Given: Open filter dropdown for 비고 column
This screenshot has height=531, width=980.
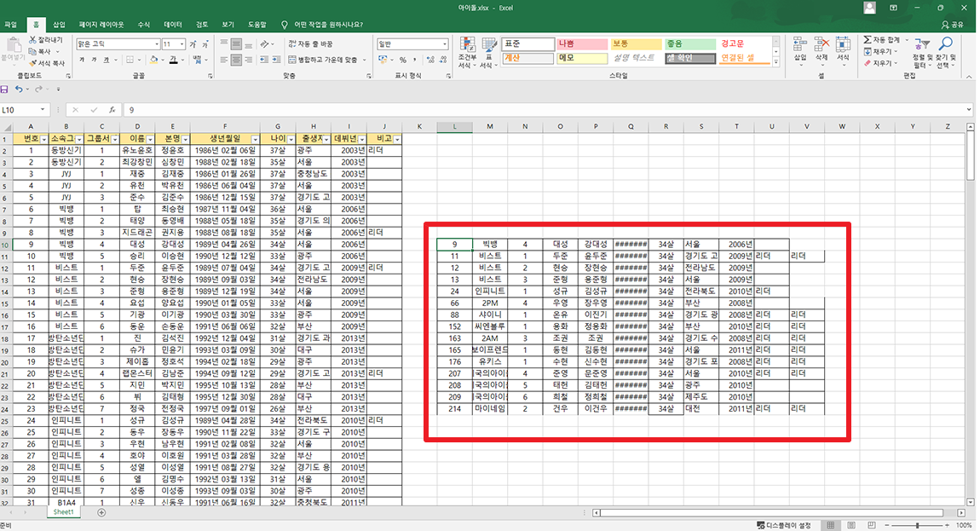Looking at the screenshot, I should tap(397, 139).
